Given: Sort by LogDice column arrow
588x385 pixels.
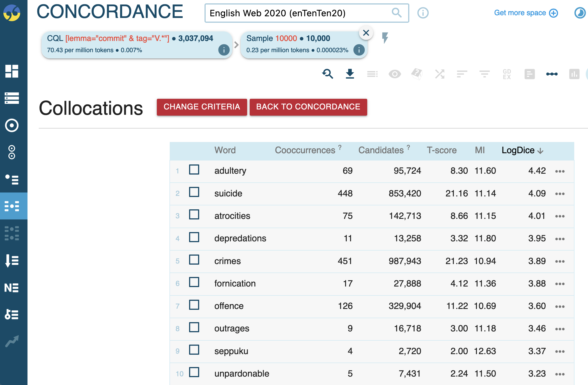Looking at the screenshot, I should click(541, 151).
